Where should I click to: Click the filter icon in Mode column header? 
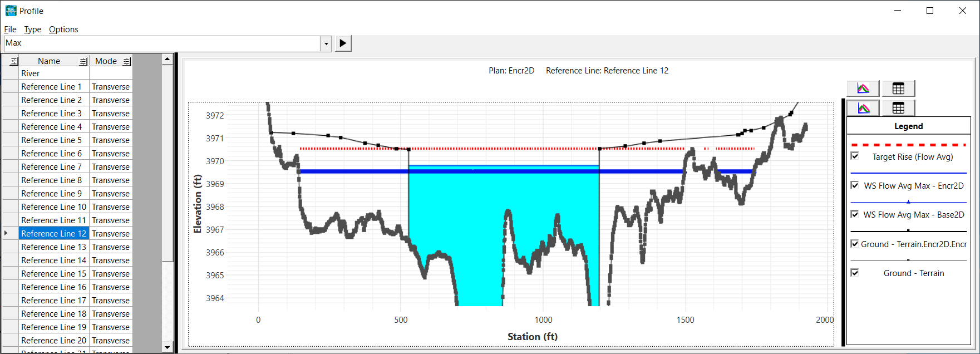[x=126, y=61]
